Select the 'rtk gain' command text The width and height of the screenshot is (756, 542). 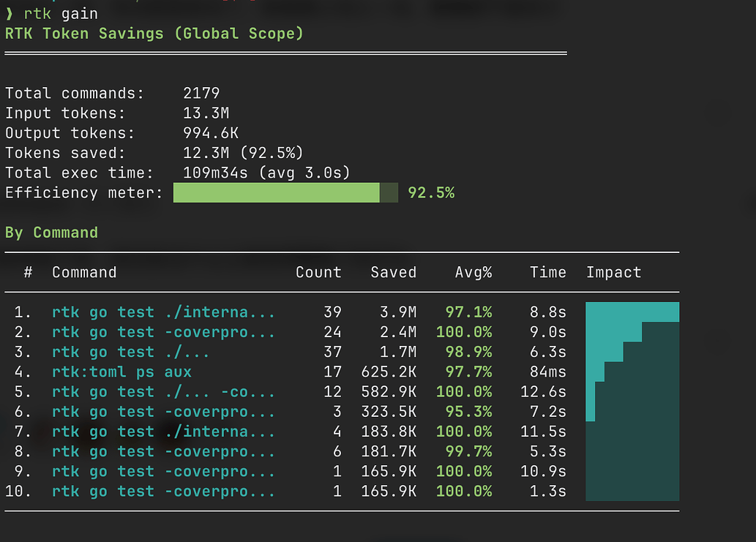[x=61, y=14]
